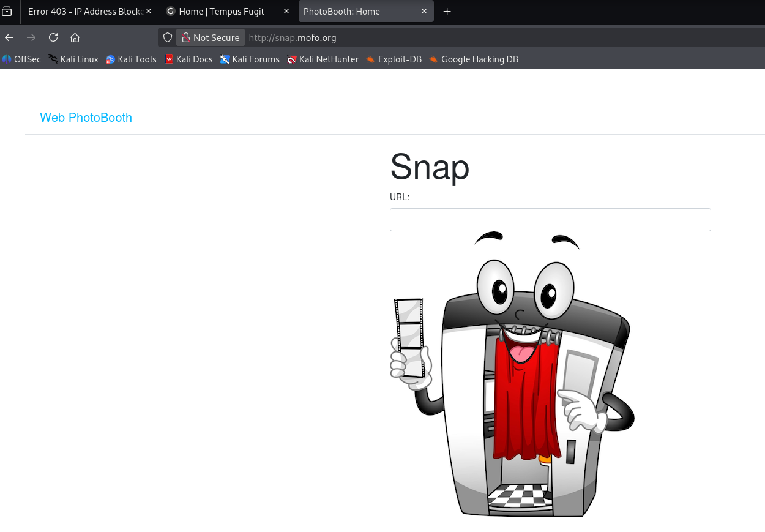Switch to Error 403 IP Address Blocked tab
The height and width of the screenshot is (532, 765).
point(86,11)
